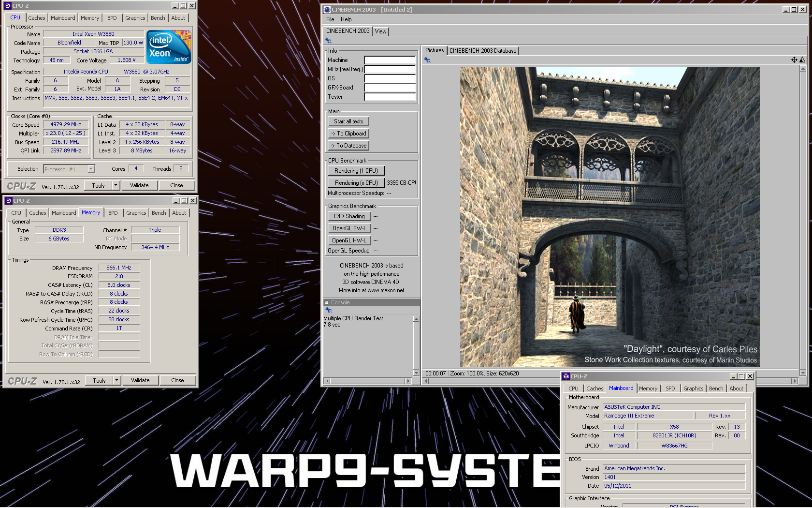
Task: Open Graphics tab in Memory CPU-Z window
Action: (136, 213)
